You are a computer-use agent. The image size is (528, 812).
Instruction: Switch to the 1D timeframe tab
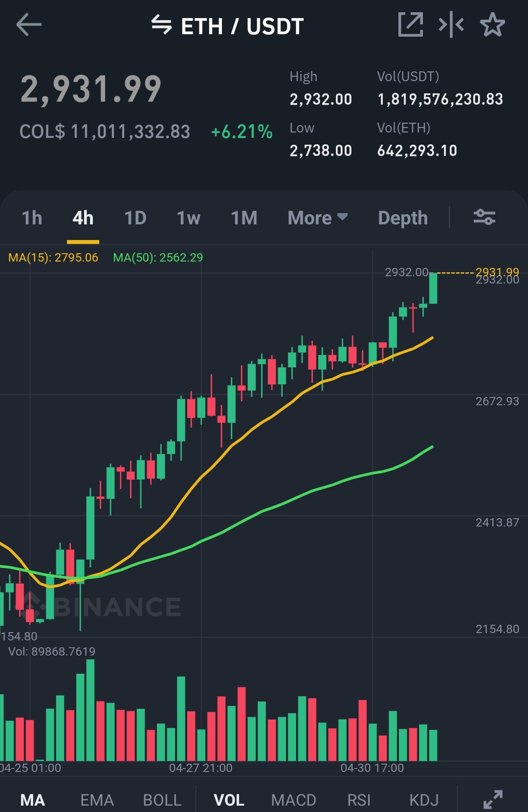(135, 218)
